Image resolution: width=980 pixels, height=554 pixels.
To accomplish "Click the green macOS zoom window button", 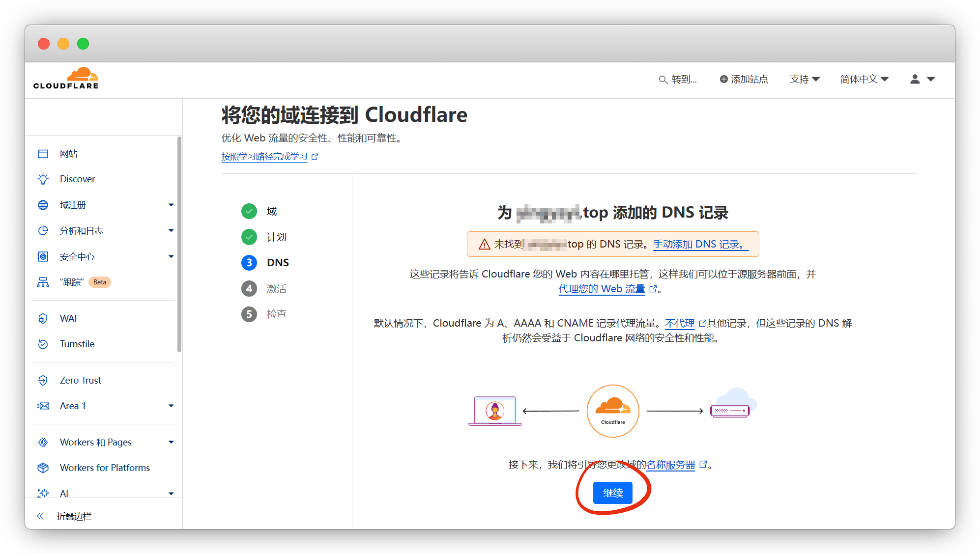I will click(83, 44).
